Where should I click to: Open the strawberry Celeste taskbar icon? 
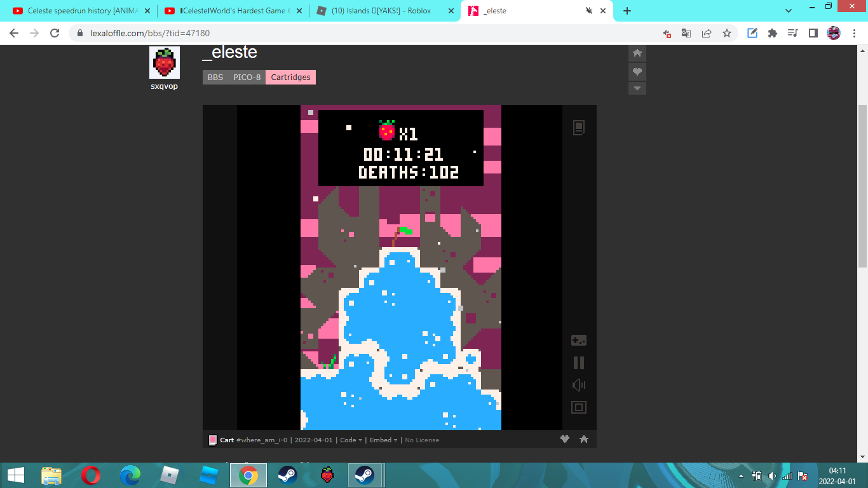[327, 475]
